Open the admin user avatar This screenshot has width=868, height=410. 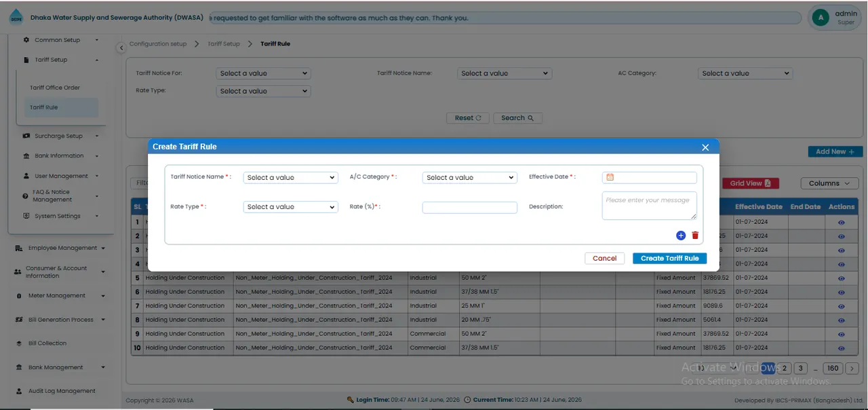pos(821,18)
